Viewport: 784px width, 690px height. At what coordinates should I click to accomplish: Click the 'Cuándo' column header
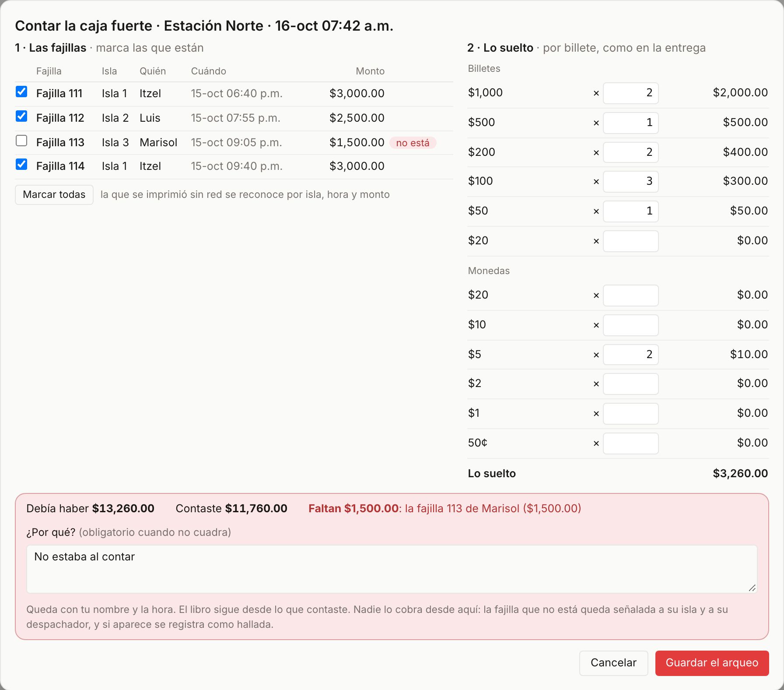(x=208, y=71)
